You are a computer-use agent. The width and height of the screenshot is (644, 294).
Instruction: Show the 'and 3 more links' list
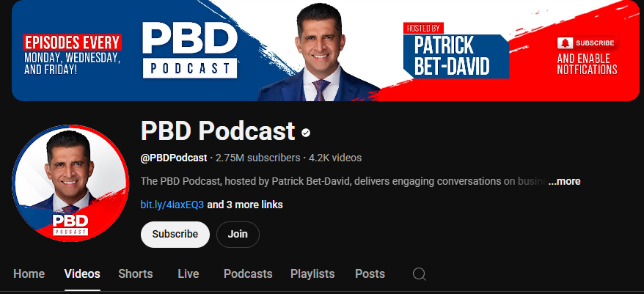tap(245, 205)
